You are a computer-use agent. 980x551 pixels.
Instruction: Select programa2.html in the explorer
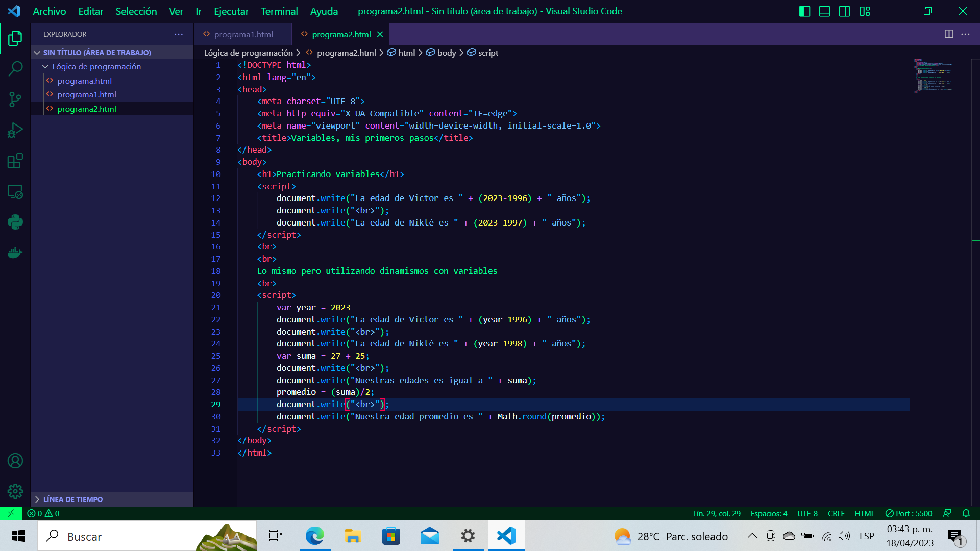87,109
